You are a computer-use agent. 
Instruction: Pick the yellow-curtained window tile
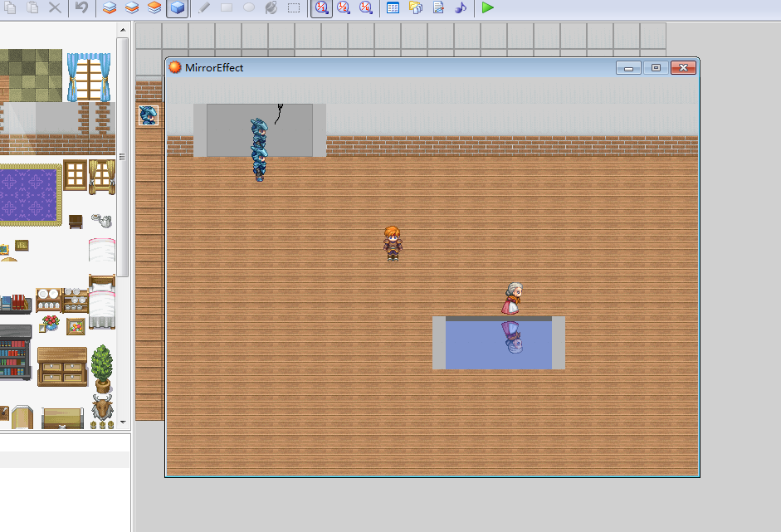pyautogui.click(x=102, y=176)
